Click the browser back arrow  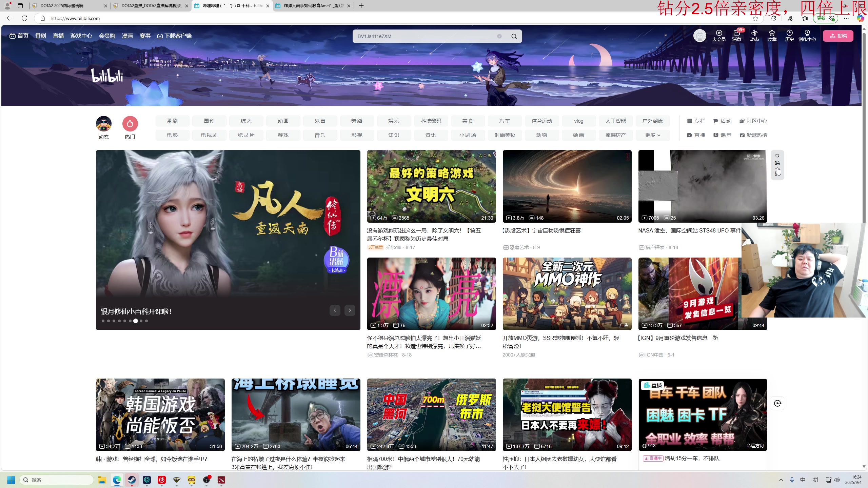[9, 18]
